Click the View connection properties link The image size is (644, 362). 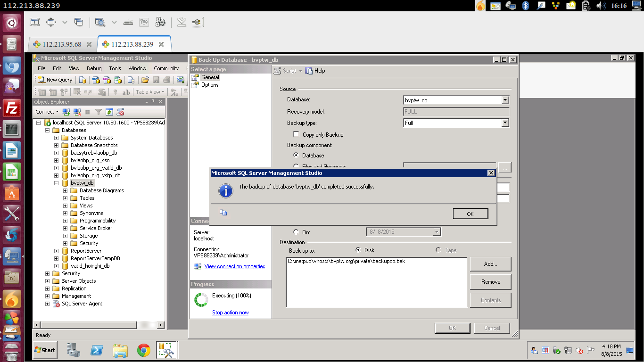tap(235, 266)
